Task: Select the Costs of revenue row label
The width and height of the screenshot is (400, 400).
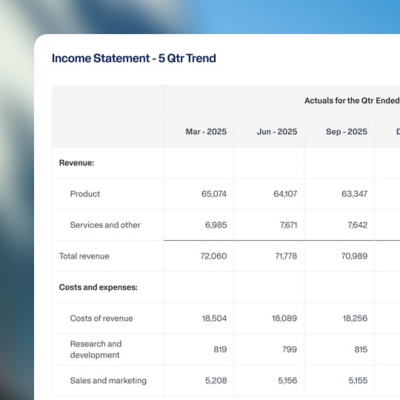Action: tap(101, 318)
